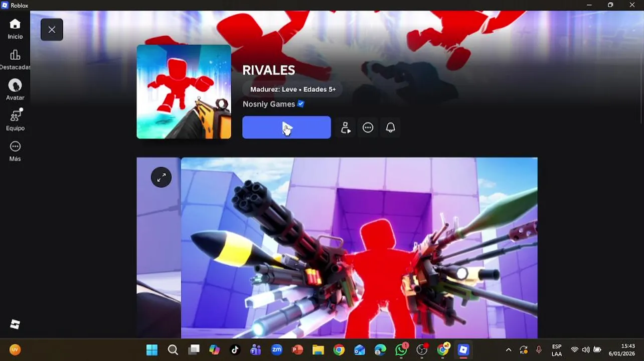Viewport: 644px width, 361px height.
Task: Open Wi-Fi network settings in tray
Action: coord(575,350)
